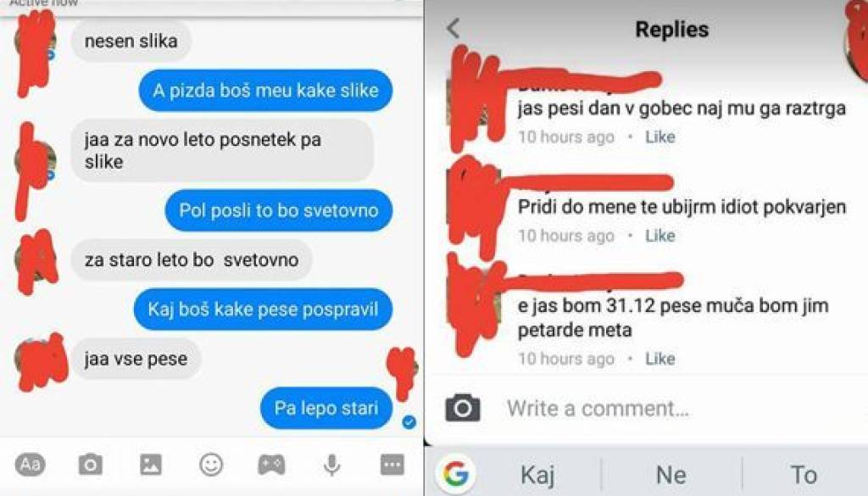Go back using the Replies arrow
868x496 pixels.
point(453,28)
